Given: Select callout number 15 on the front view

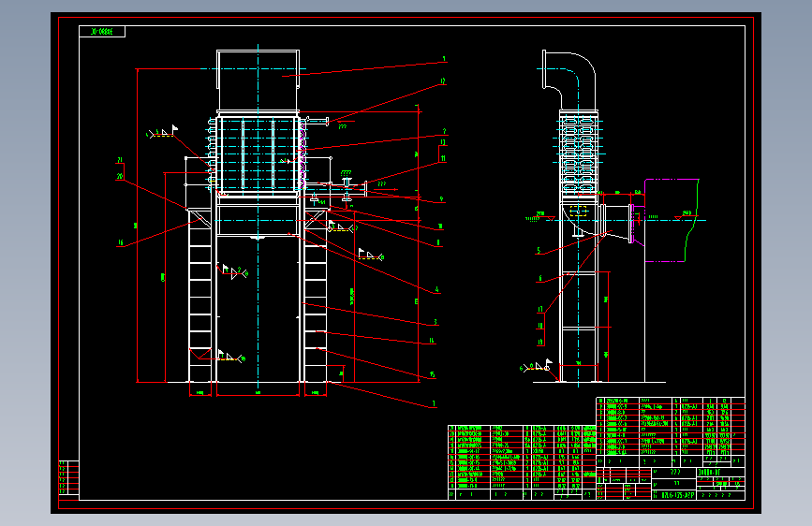Looking at the screenshot, I should pos(432,374).
